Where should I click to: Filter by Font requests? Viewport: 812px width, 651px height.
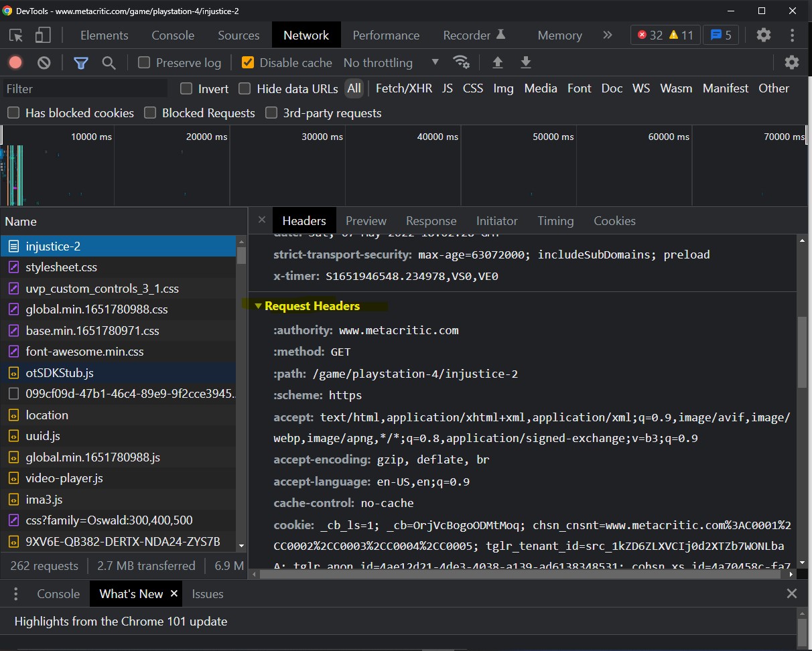click(x=580, y=88)
